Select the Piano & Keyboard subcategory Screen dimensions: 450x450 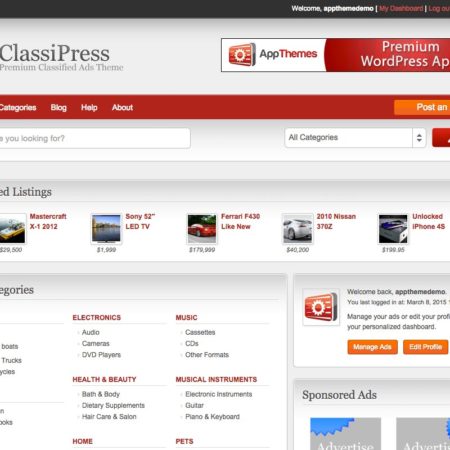[212, 417]
